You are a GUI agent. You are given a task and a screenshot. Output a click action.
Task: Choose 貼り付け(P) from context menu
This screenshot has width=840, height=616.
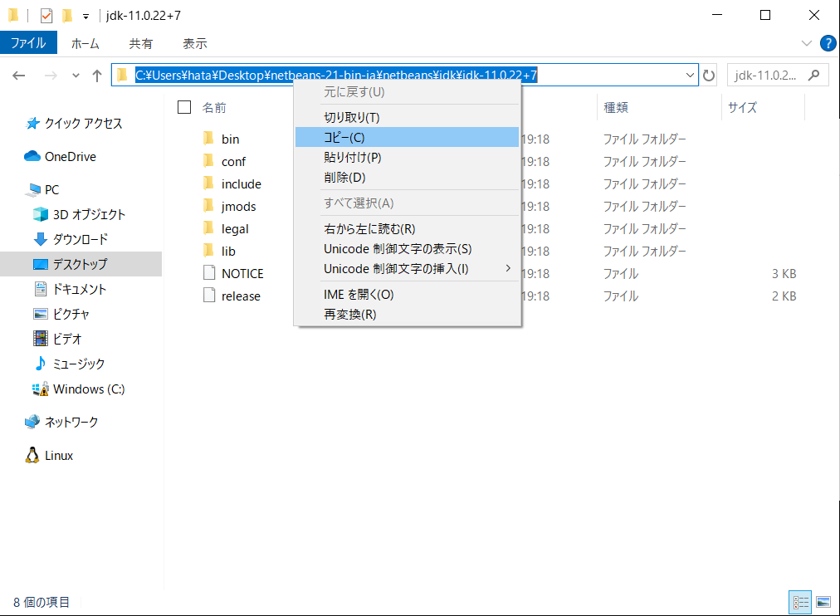coord(408,158)
